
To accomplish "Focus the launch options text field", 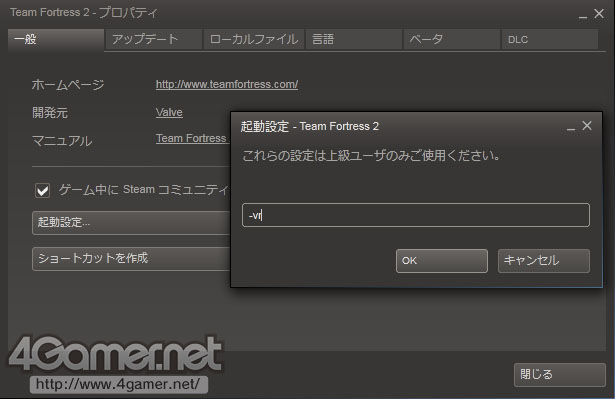I will coord(416,215).
